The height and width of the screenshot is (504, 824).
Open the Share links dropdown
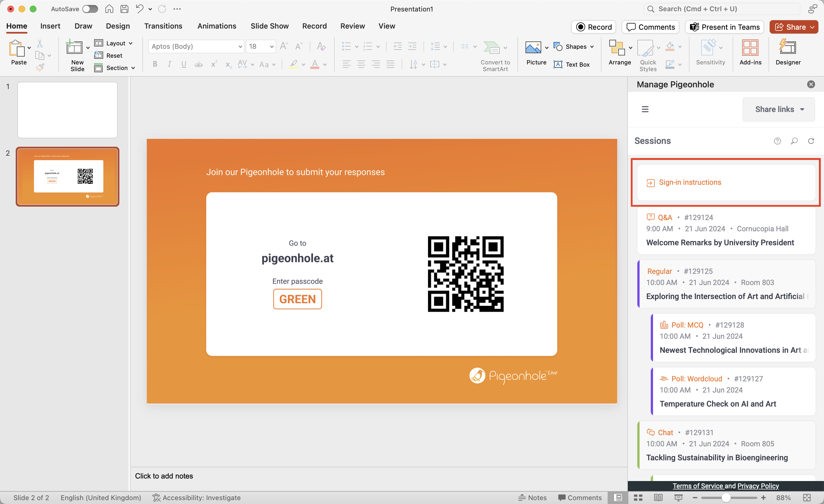pos(779,109)
